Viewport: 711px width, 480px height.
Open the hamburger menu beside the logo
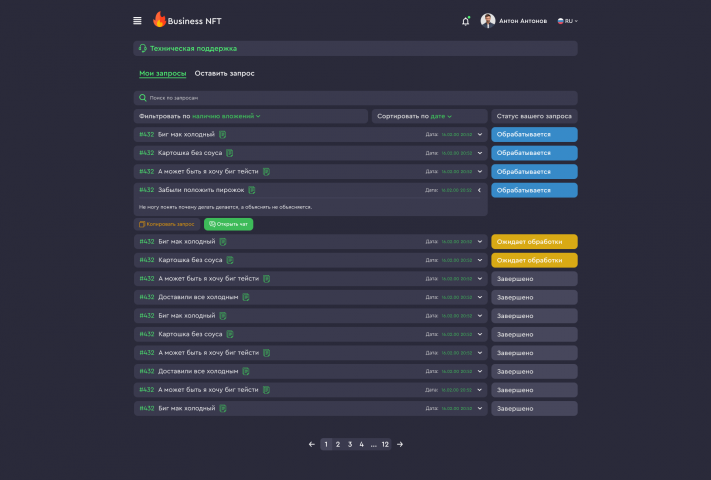coord(137,21)
